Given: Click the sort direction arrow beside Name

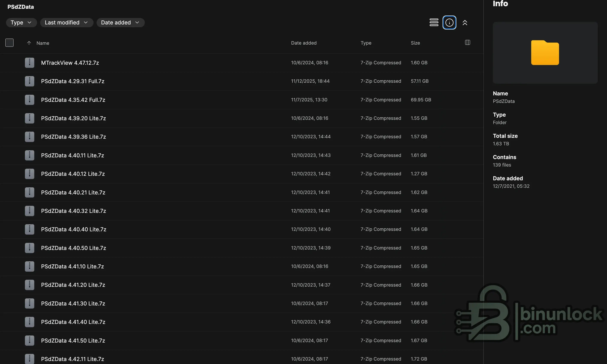Looking at the screenshot, I should [x=29, y=43].
